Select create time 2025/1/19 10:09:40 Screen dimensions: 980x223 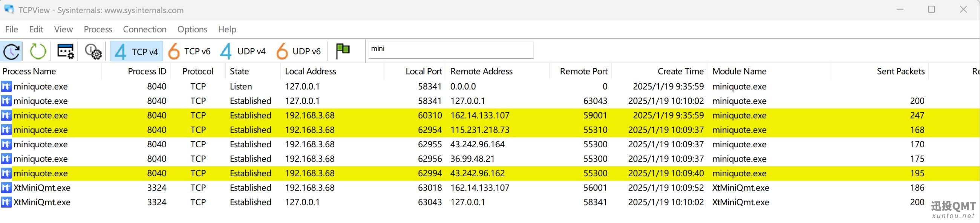point(666,173)
